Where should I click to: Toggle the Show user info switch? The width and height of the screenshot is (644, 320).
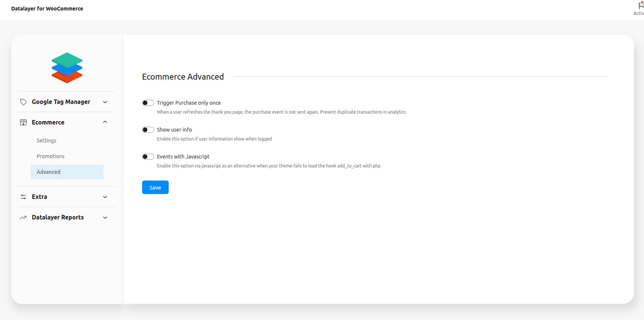pyautogui.click(x=148, y=130)
